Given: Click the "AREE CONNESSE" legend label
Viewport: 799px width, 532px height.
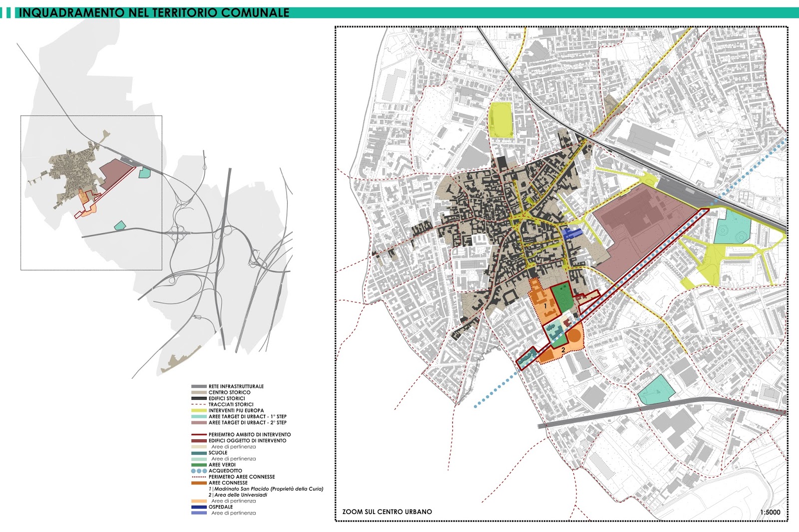Looking at the screenshot, I should [228, 483].
